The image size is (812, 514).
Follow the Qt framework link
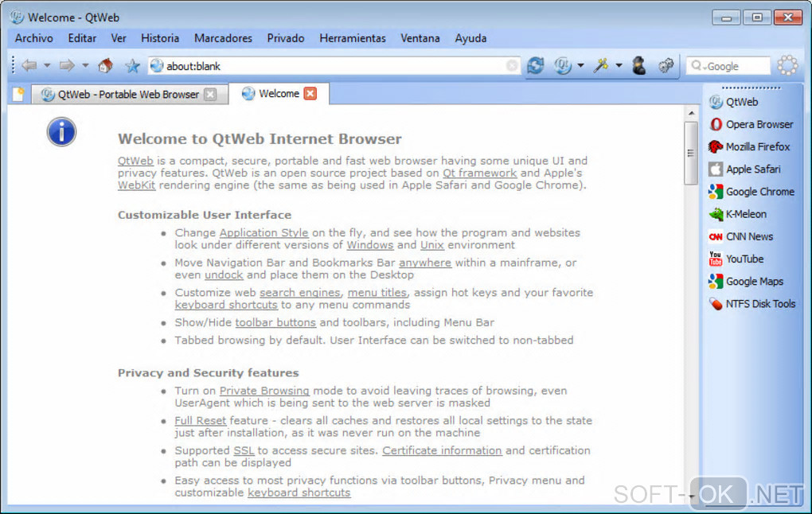tap(479, 173)
